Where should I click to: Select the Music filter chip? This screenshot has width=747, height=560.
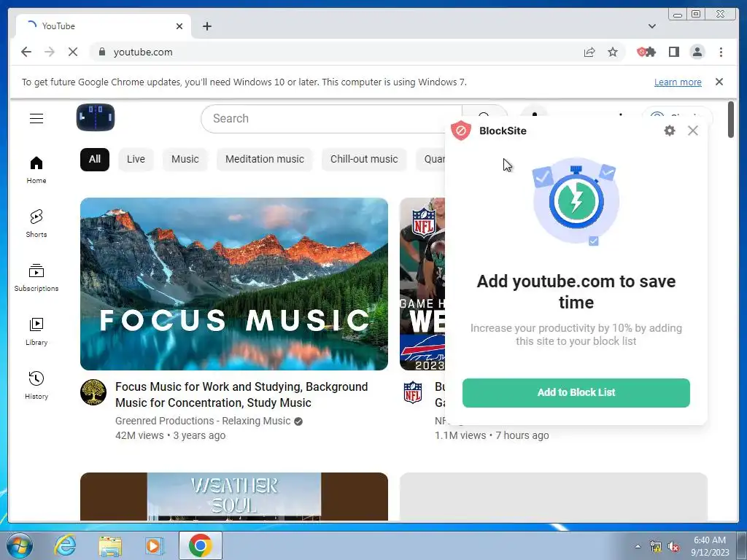[185, 159]
